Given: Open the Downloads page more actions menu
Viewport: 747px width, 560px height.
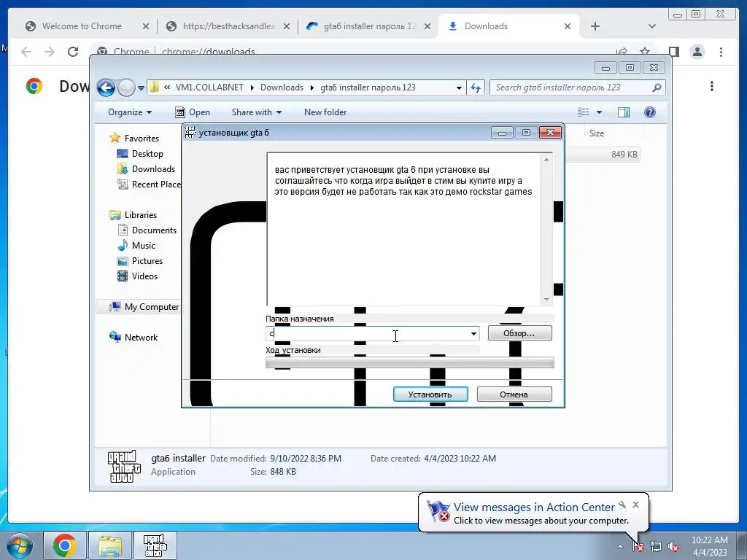Looking at the screenshot, I should (712, 86).
